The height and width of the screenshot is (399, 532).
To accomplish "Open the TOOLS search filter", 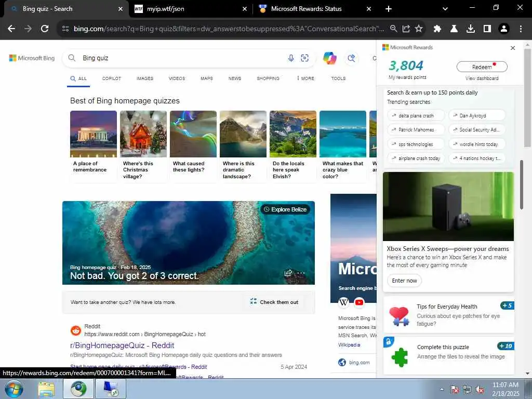I will click(338, 78).
